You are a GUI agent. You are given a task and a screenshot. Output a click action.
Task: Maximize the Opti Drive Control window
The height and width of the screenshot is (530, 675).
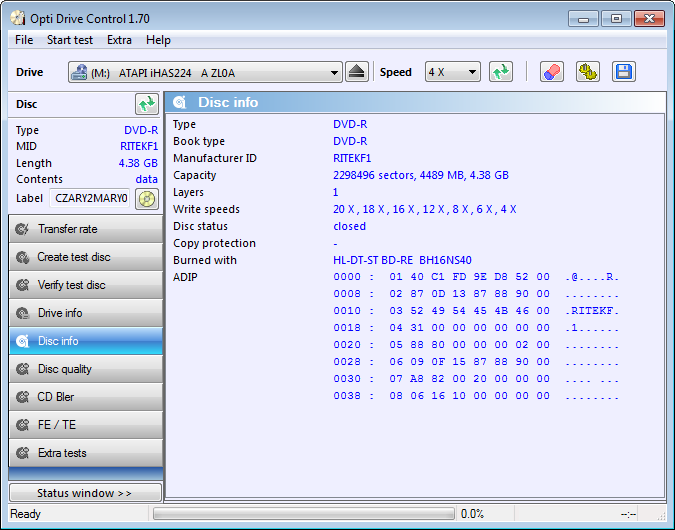click(616, 19)
